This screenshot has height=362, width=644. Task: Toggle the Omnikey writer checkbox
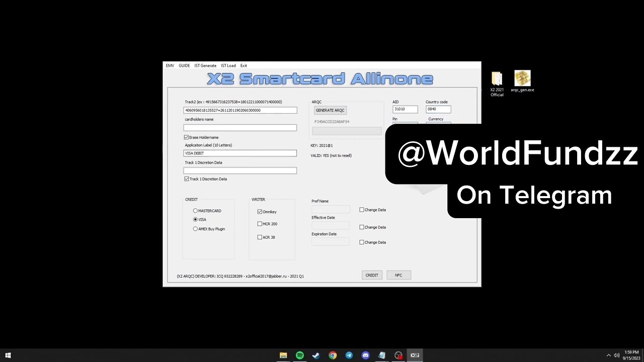click(260, 212)
